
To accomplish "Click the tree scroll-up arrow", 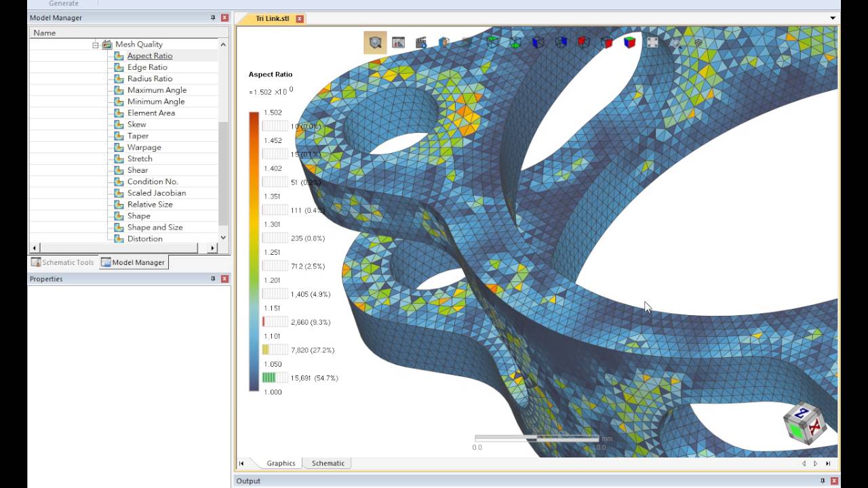I will 224,43.
